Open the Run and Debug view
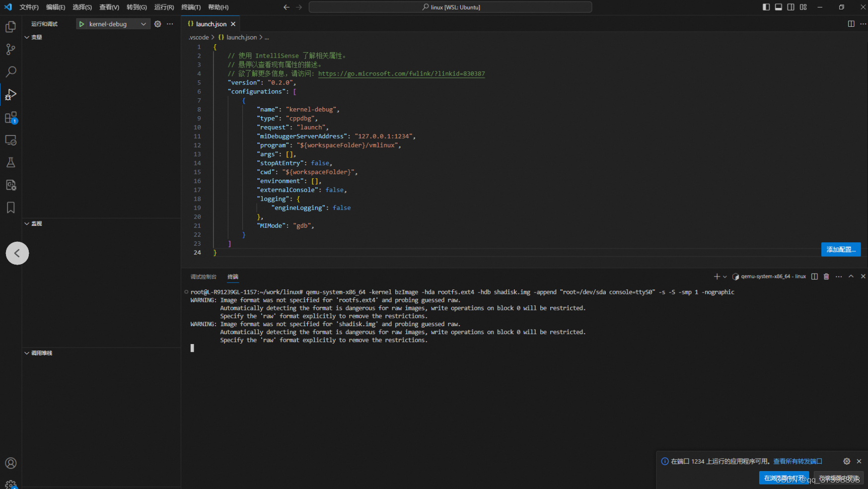Image resolution: width=868 pixels, height=489 pixels. 10,94
